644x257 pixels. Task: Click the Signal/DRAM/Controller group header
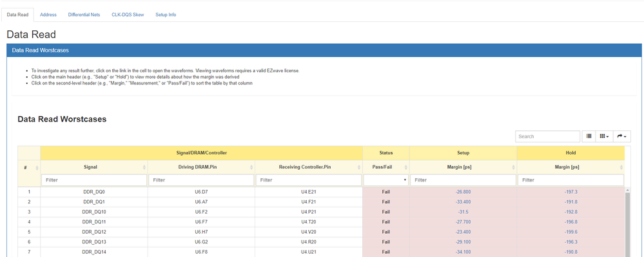tap(201, 152)
